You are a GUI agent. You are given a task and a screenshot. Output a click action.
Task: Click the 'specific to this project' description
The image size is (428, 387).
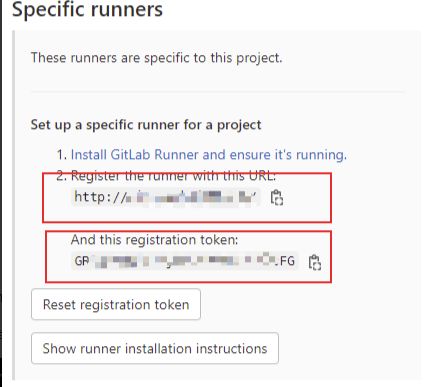pos(156,58)
